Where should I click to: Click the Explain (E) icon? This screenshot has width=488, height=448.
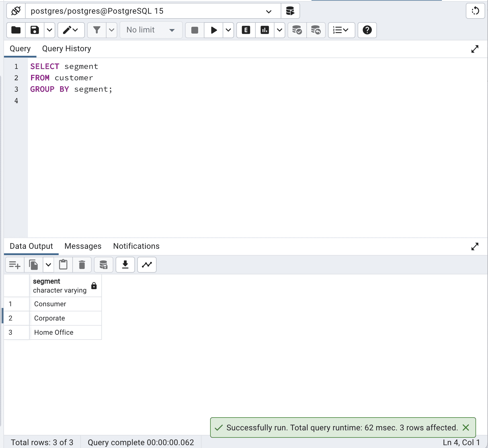(246, 30)
